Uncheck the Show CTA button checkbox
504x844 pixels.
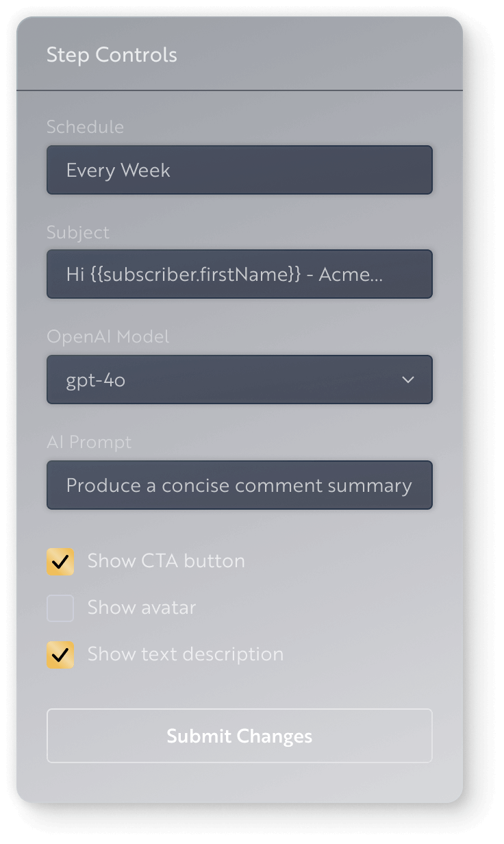point(60,562)
